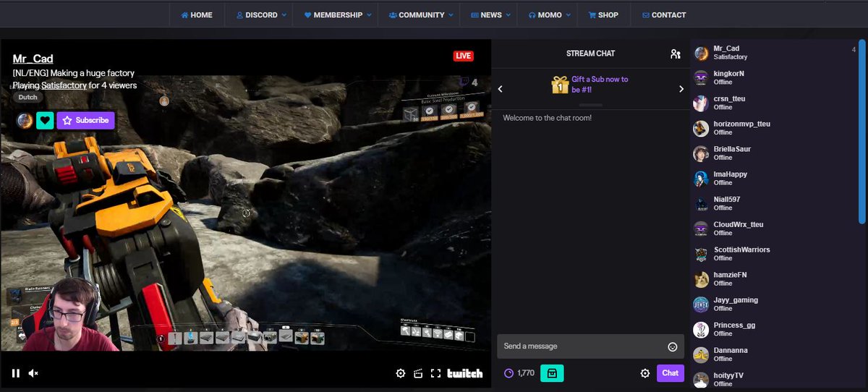868x392 pixels.
Task: Open the SHOP menu item
Action: coord(603,15)
